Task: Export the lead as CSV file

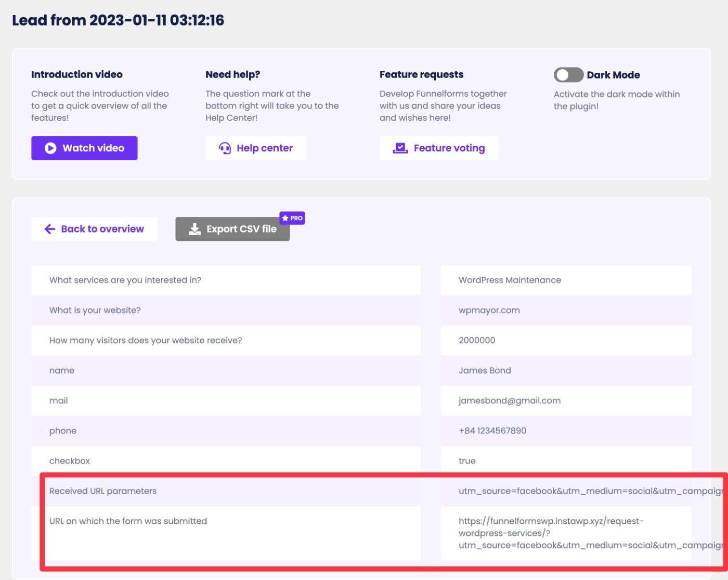Action: 232,229
